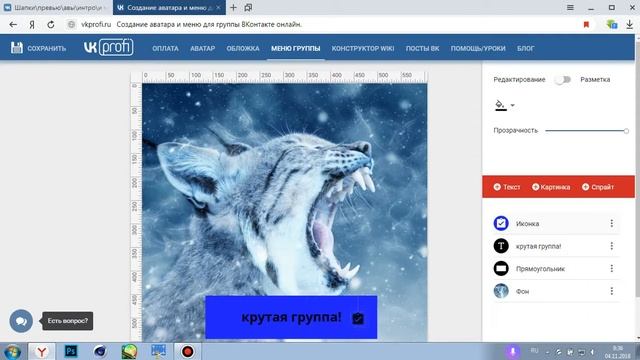The height and width of the screenshot is (360, 640).
Task: Reload the page with the refresh icon
Action: [x=51, y=24]
